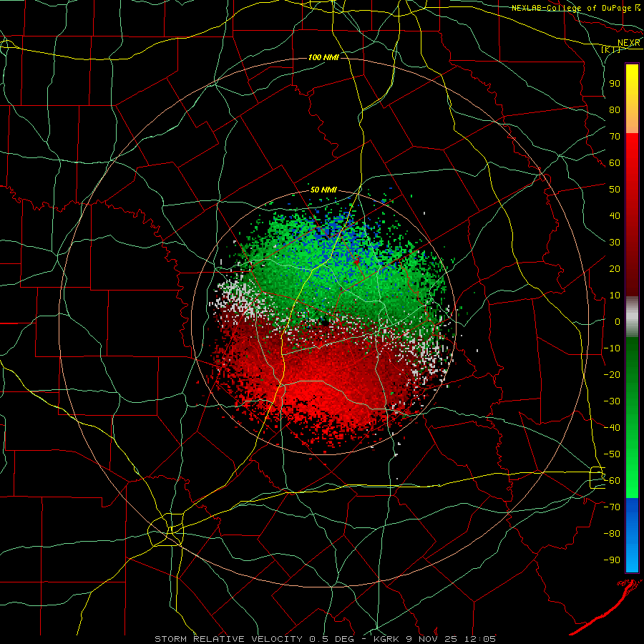This screenshot has height=644, width=644.
Task: Click the 12:05 timestamp
Action: pos(481,639)
